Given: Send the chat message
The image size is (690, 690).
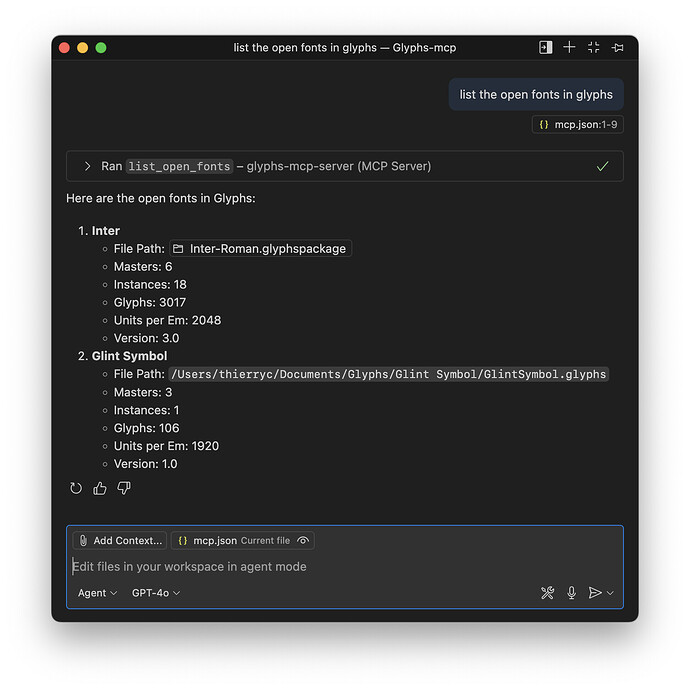Looking at the screenshot, I should [x=594, y=593].
